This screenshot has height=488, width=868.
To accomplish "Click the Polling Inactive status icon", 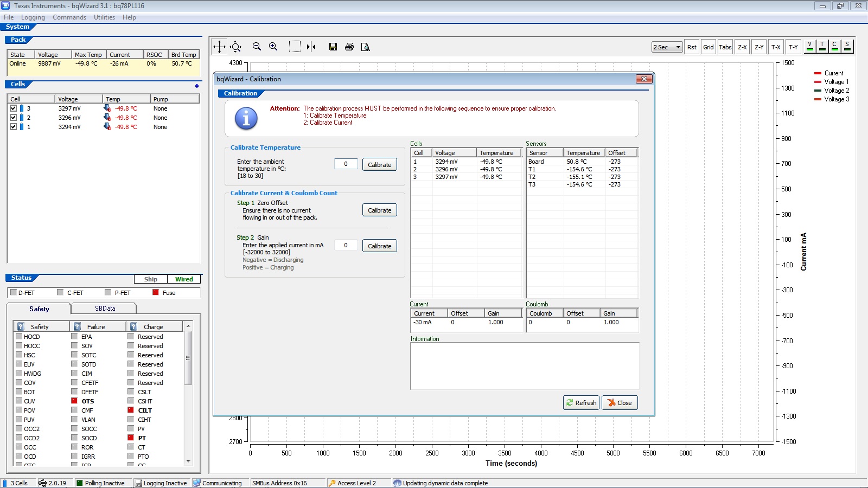I will 80,483.
